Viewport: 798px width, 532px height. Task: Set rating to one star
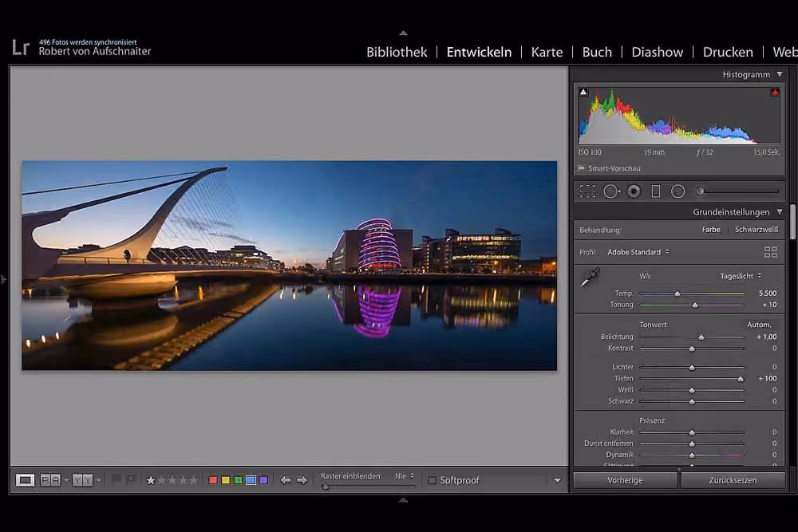151,480
